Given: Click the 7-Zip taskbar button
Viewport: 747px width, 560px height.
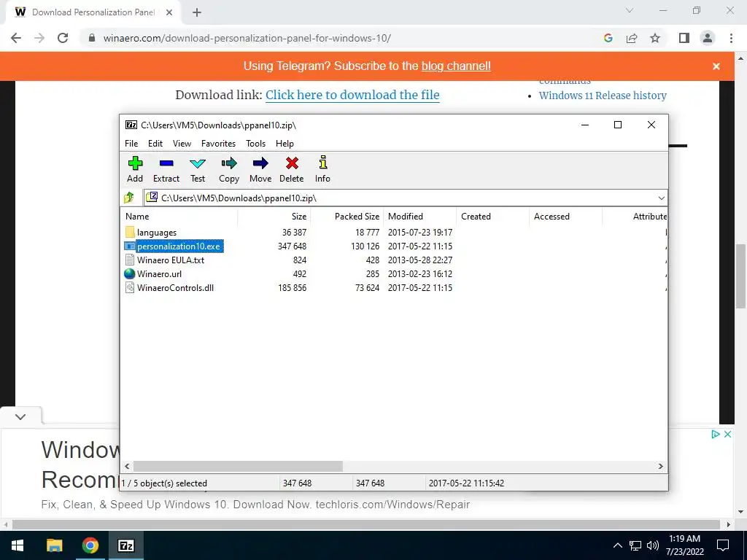Looking at the screenshot, I should tap(126, 545).
